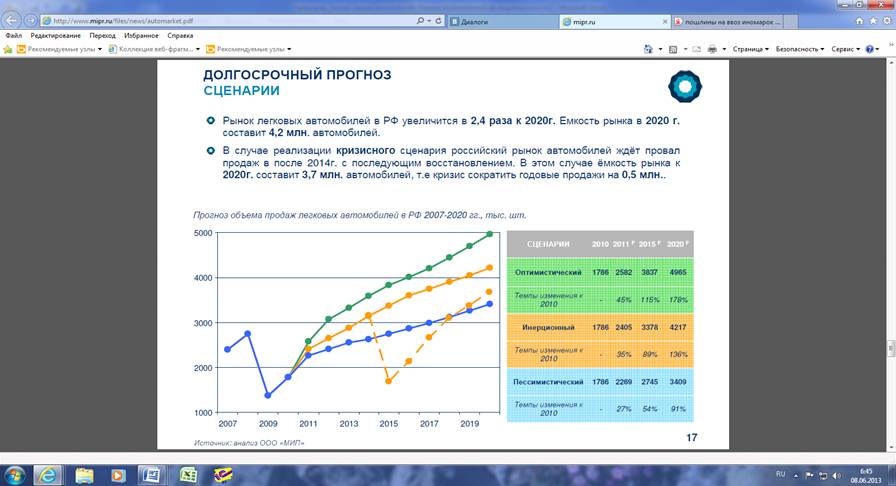Open a new blank tab
Image resolution: width=896 pixels, height=486 pixels.
coord(790,22)
